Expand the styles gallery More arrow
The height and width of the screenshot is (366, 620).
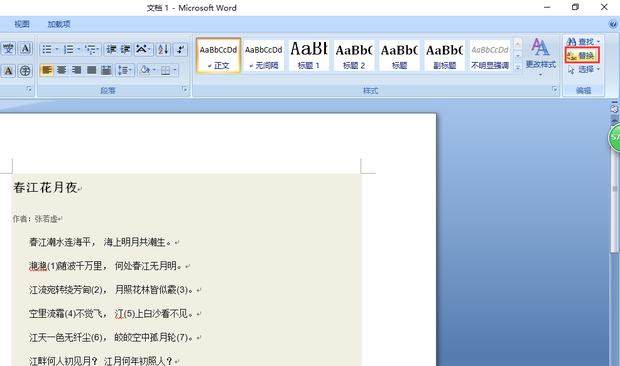click(x=518, y=68)
